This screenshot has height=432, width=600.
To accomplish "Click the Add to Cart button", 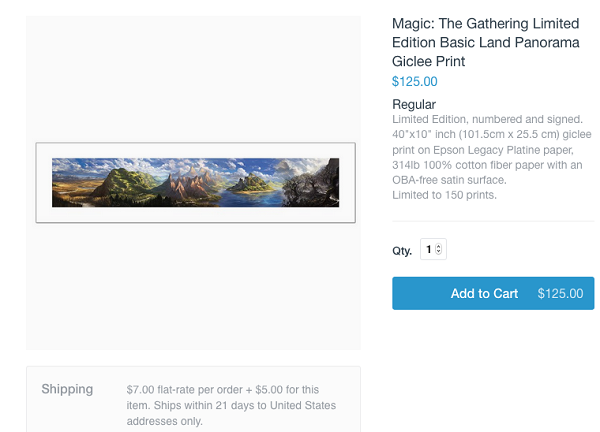I will [484, 294].
